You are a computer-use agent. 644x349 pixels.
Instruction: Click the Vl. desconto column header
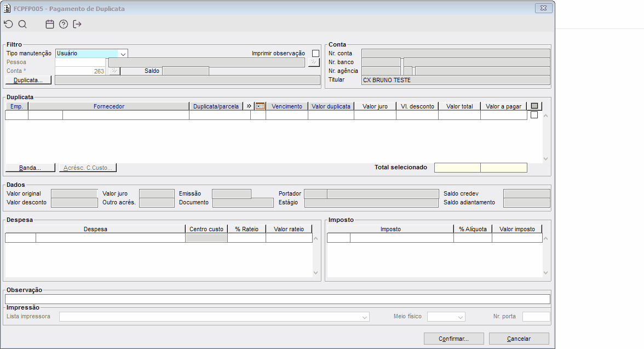coord(417,106)
